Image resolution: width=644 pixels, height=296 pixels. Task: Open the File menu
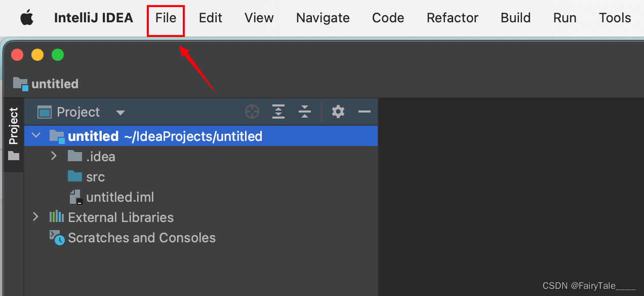166,18
